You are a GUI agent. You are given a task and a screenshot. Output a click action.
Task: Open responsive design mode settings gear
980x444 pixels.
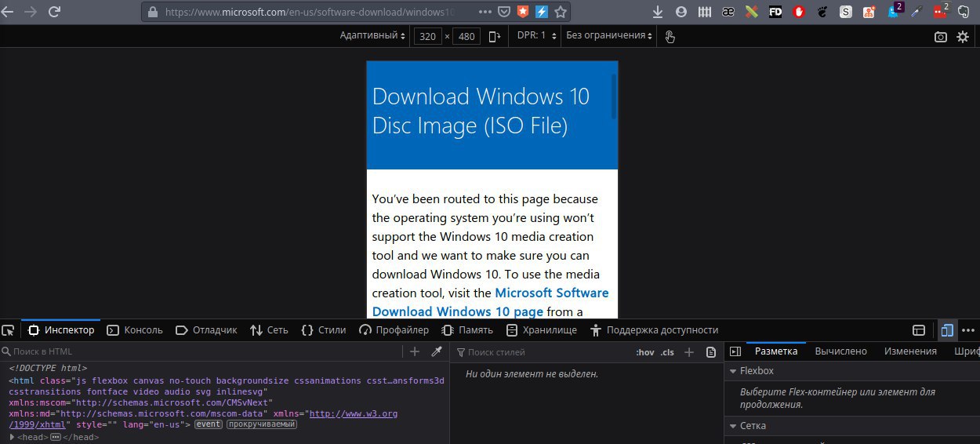[x=963, y=36]
